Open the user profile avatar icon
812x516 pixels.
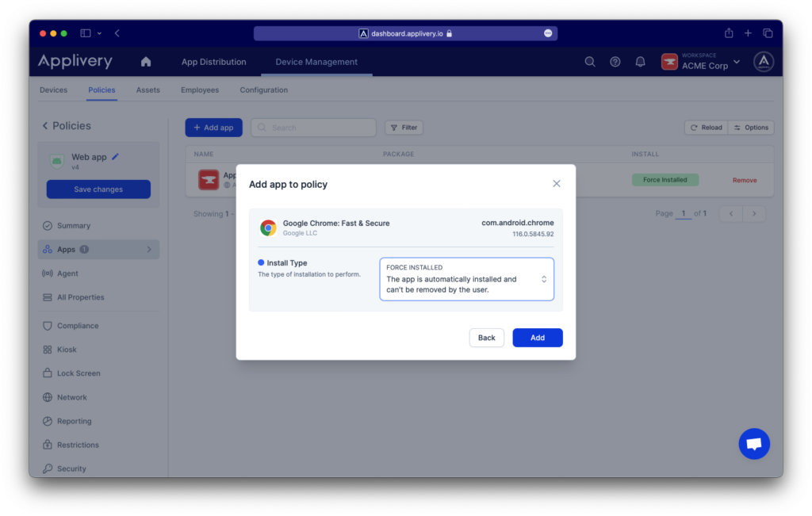[764, 62]
